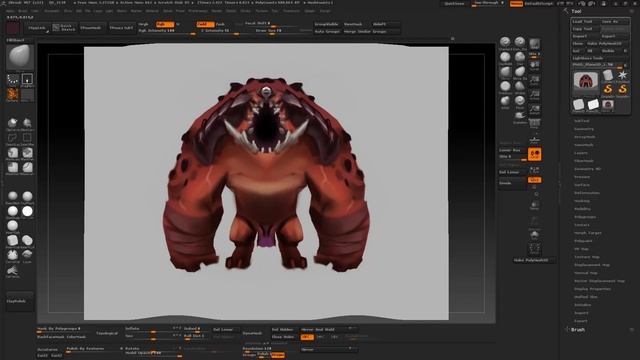
Task: Click the ZAppLink button
Action: pyautogui.click(x=37, y=28)
